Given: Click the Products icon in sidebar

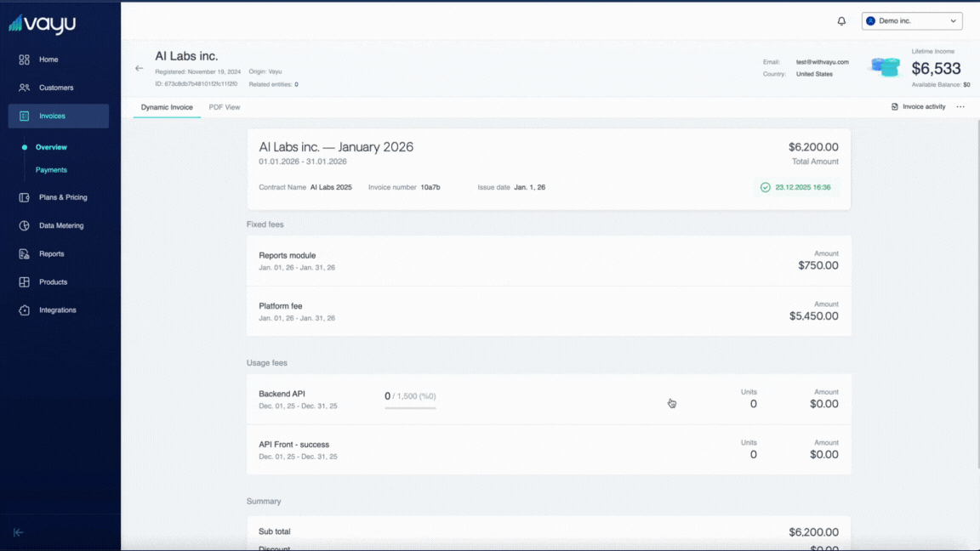Looking at the screenshot, I should [x=24, y=282].
